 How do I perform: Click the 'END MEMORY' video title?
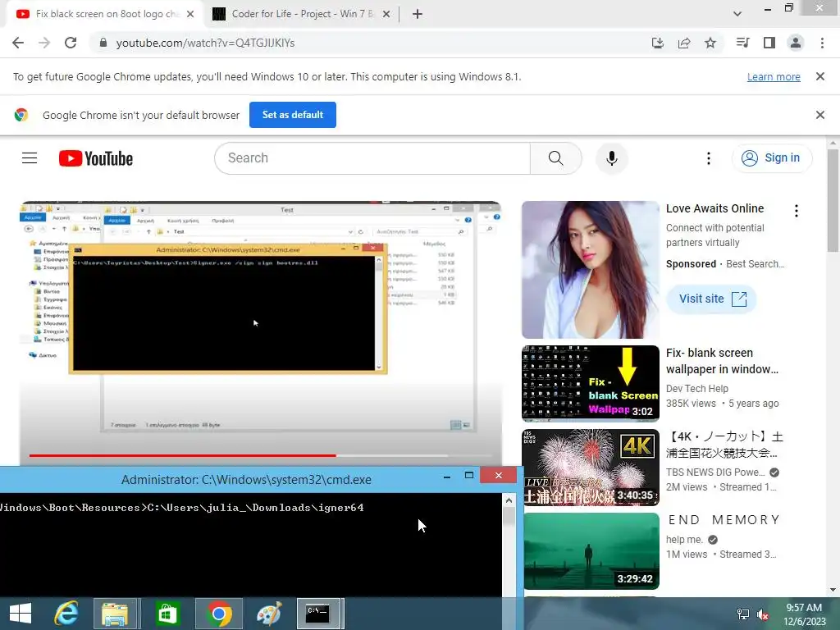pyautogui.click(x=724, y=519)
